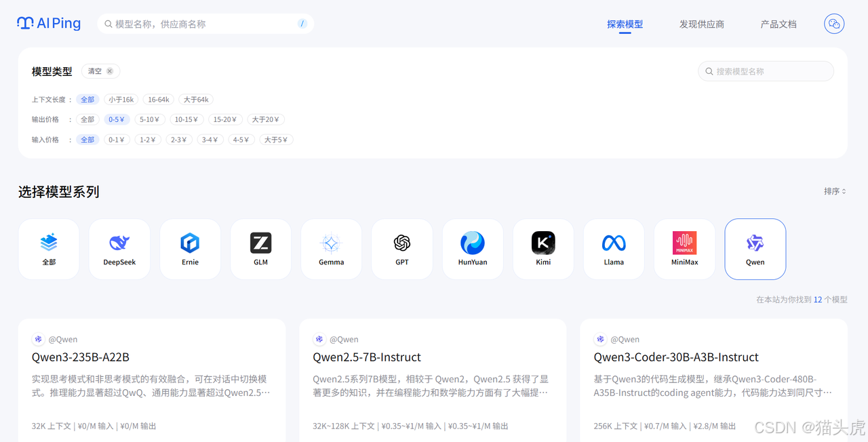
Task: Click @Qwen on Qwen3-235B-A22B card
Action: point(63,340)
